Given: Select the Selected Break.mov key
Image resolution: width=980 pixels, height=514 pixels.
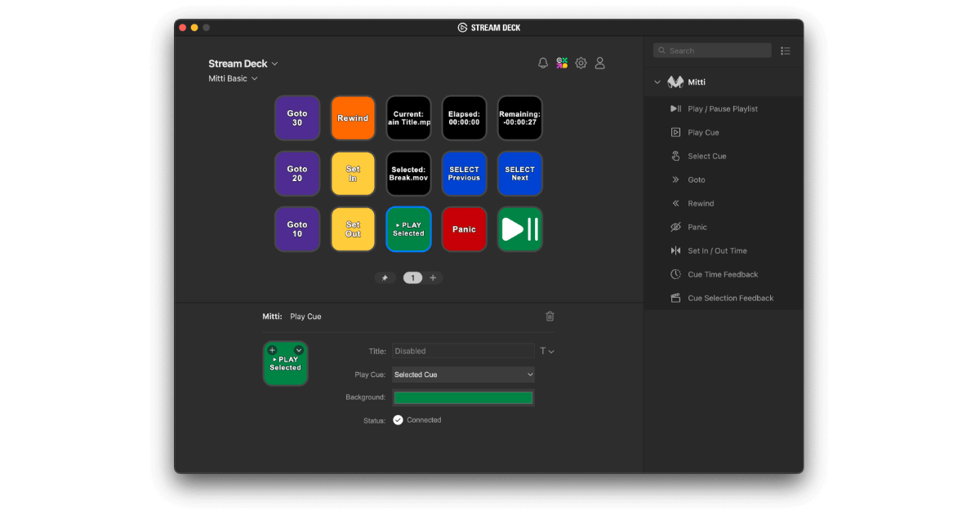Looking at the screenshot, I should click(x=408, y=174).
